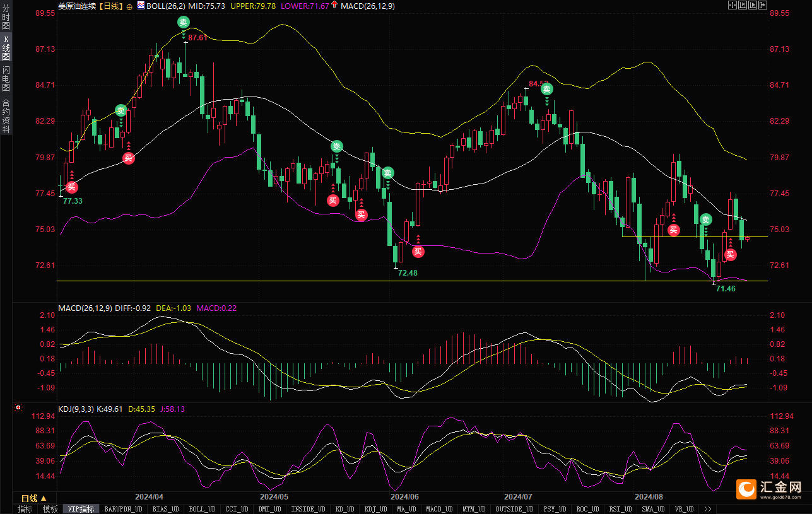The image size is (812, 514).
Task: Apply the KD_UD indicator
Action: 345,509
